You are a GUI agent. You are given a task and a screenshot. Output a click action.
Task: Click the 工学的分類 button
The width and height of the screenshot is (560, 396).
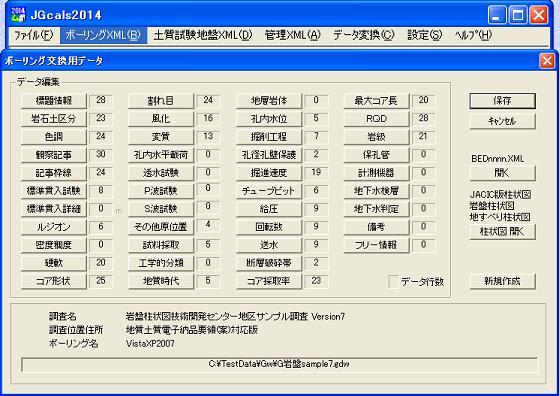pyautogui.click(x=161, y=263)
